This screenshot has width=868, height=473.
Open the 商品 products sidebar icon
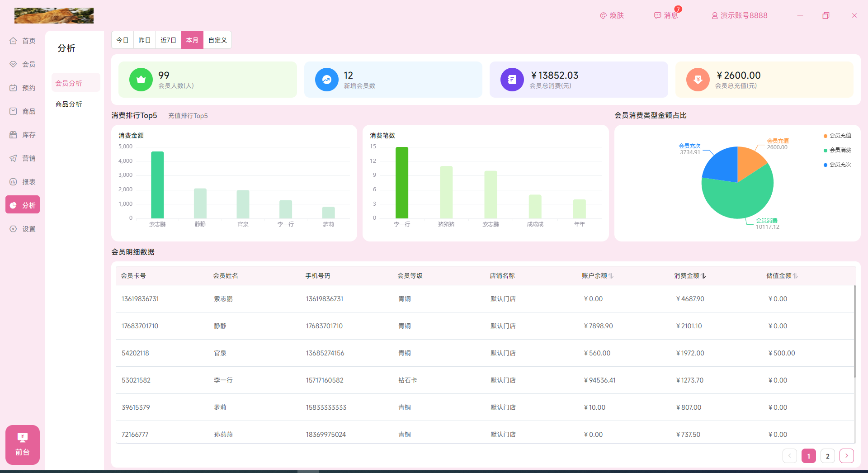tap(13, 111)
